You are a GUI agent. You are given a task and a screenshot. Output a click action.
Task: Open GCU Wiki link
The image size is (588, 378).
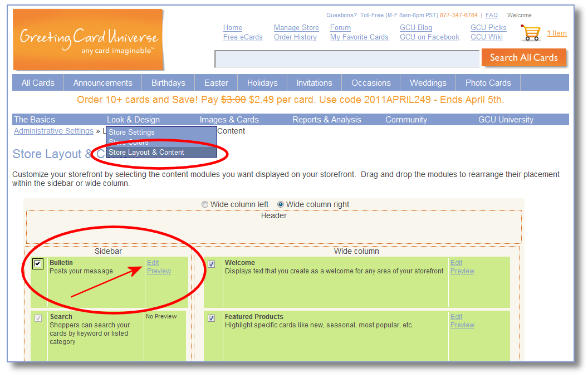point(486,37)
